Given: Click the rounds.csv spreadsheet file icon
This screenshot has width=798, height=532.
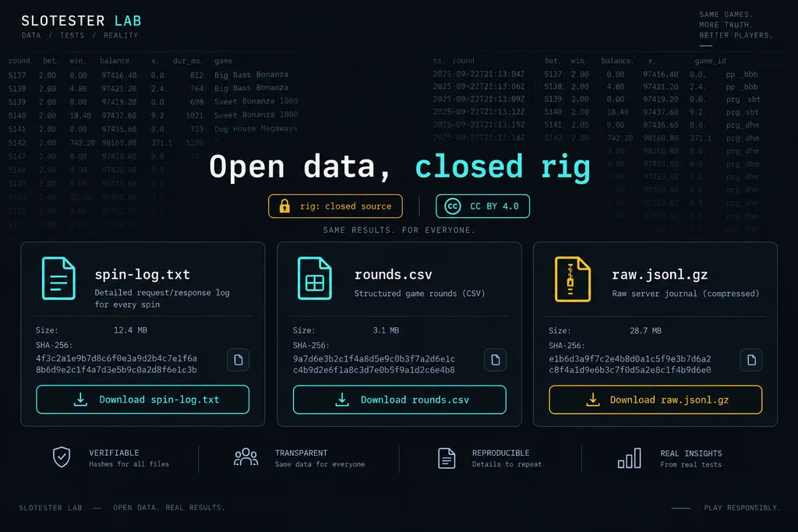Looking at the screenshot, I should (x=315, y=278).
